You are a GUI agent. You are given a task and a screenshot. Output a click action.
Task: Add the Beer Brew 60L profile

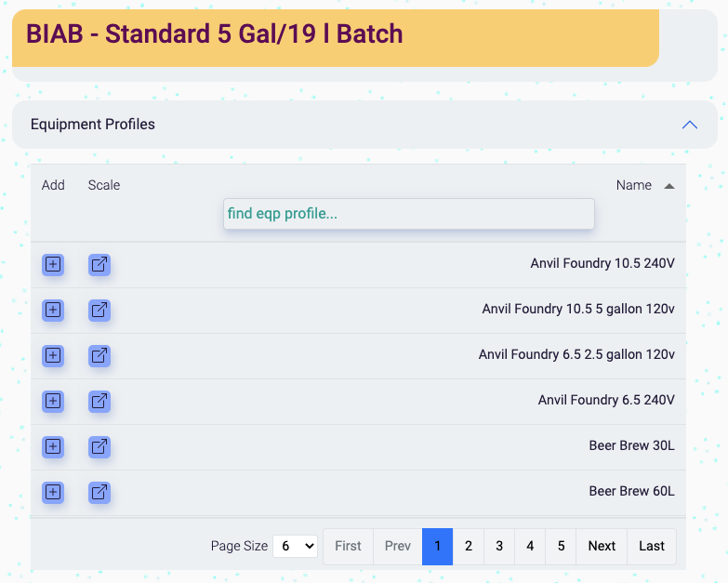(x=53, y=492)
